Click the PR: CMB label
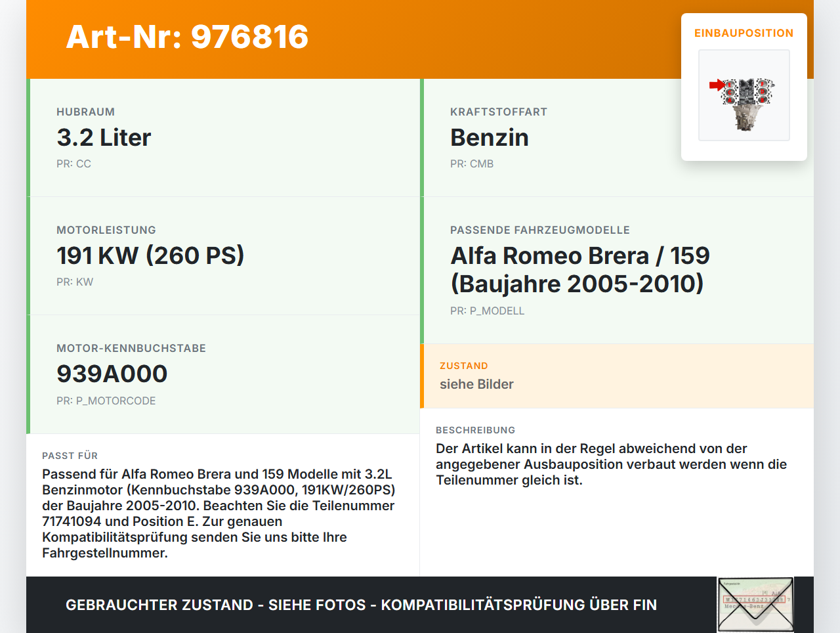Screen dimensions: 840x633 tap(471, 164)
